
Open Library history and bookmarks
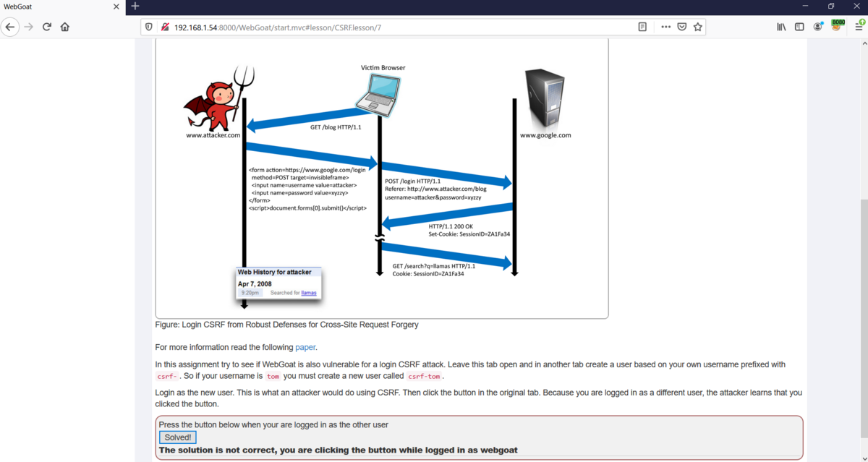coord(782,27)
